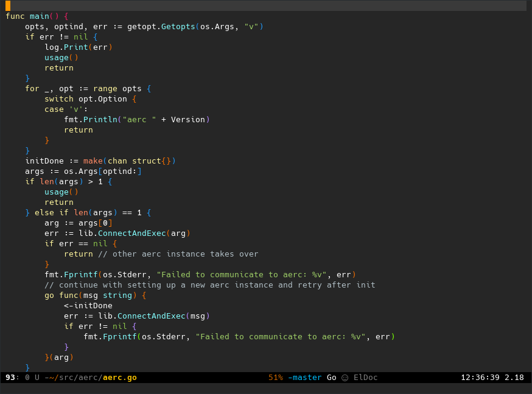532x394 pixels.
Task: Click line number 93 in the modeline
Action: [10, 377]
